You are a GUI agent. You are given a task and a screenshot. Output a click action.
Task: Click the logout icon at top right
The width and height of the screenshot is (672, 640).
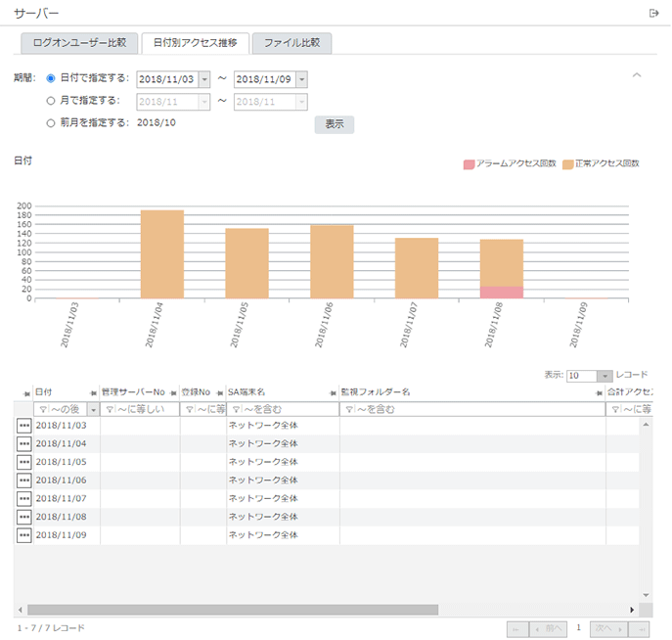pyautogui.click(x=653, y=13)
